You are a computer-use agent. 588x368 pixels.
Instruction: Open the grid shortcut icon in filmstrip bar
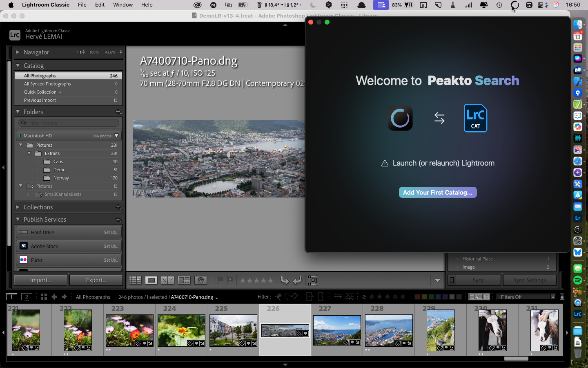(x=44, y=297)
